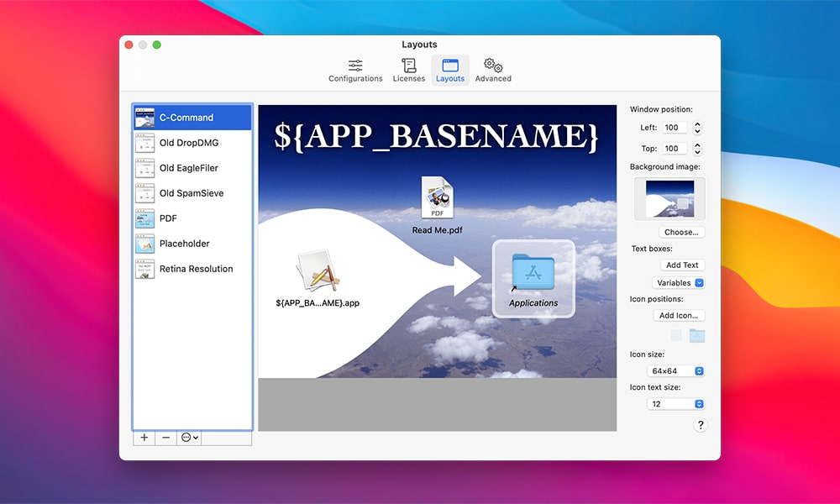This screenshot has height=504, width=840.
Task: Add a new layout with the plus button
Action: [144, 438]
